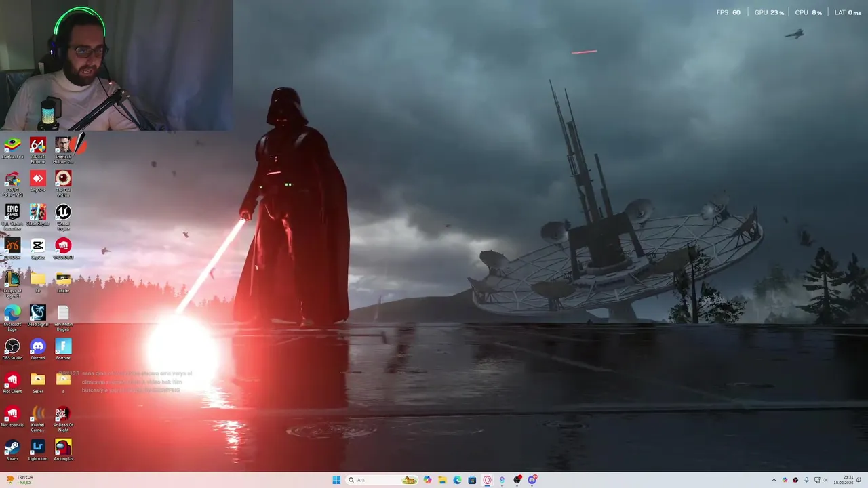The width and height of the screenshot is (868, 488).
Task: Click the LAT 0 ms overlay readout
Action: tap(848, 12)
